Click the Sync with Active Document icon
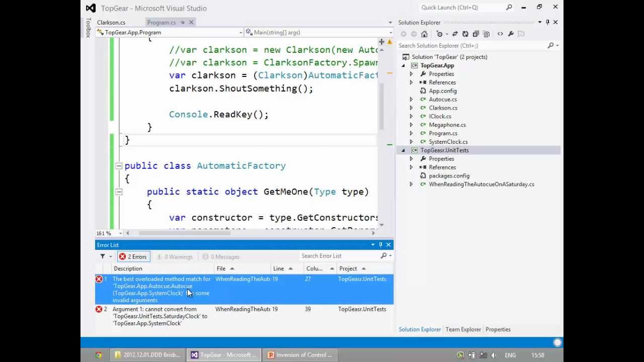The image size is (644, 362). 455,34
